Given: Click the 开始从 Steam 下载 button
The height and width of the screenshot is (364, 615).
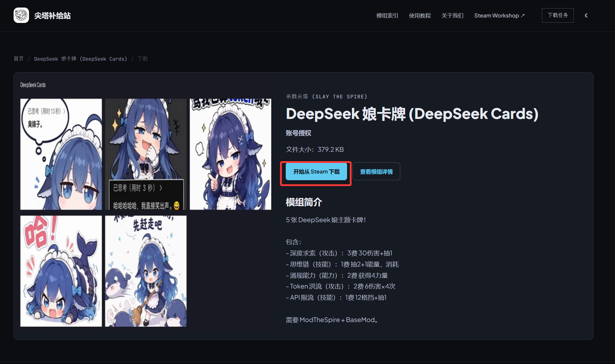Looking at the screenshot, I should click(x=316, y=172).
